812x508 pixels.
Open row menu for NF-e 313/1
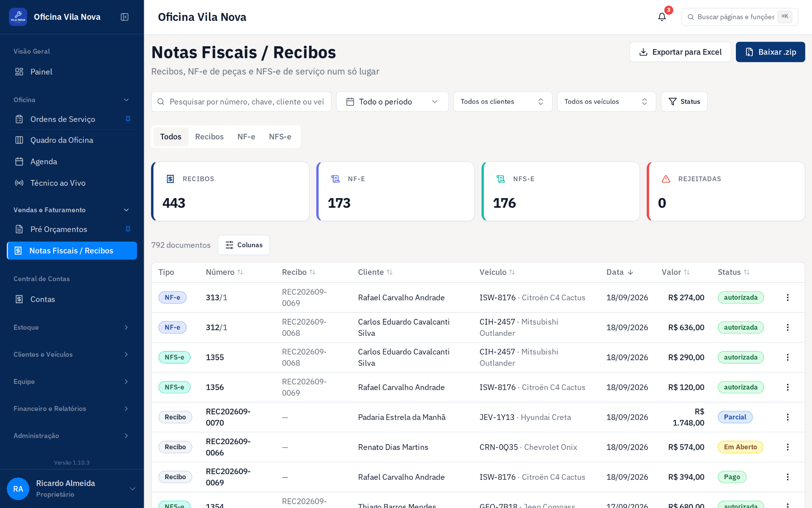click(x=787, y=298)
